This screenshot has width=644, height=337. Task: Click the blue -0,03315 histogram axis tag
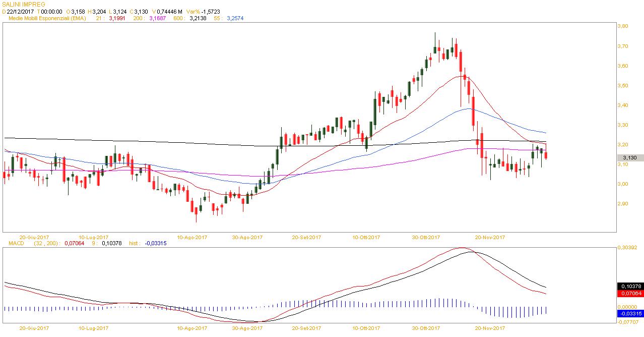tap(630, 314)
